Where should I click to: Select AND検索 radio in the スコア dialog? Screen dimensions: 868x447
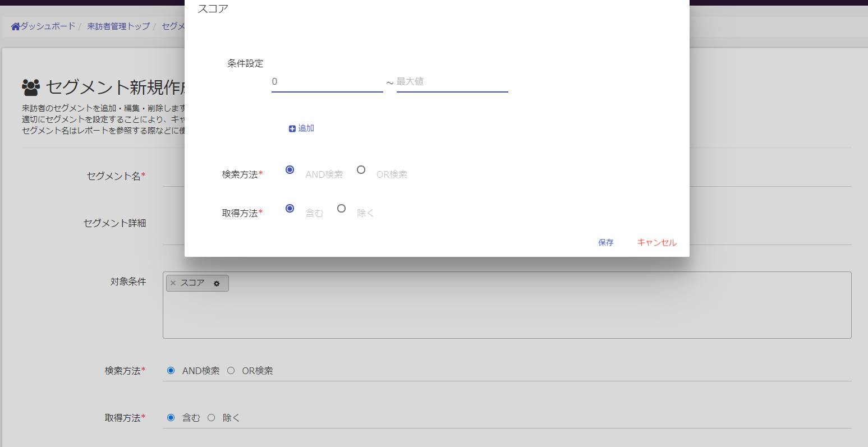point(290,170)
